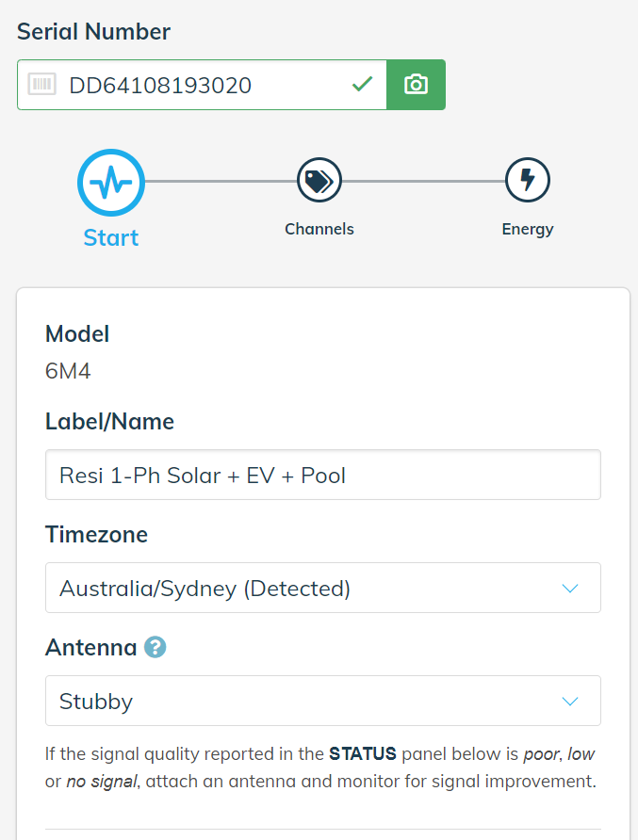Click the Antenna dropdown chevron arrow
The image size is (638, 840).
(570, 702)
